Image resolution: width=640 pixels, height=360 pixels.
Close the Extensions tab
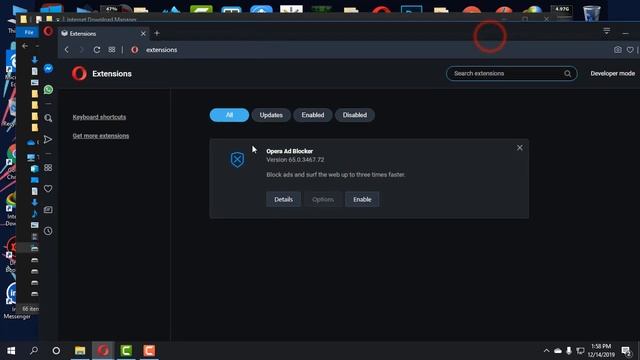[x=143, y=33]
